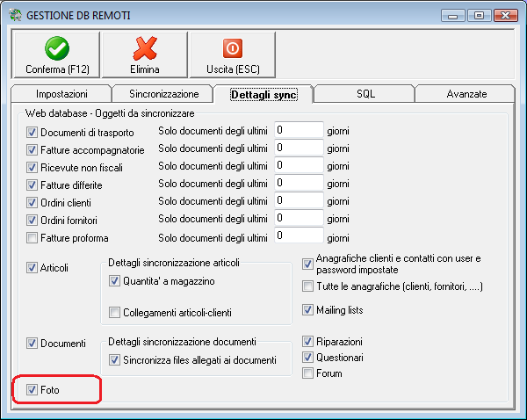Click days field for Fatture proforma
Screen dimensions: 527x420
[x=299, y=235]
